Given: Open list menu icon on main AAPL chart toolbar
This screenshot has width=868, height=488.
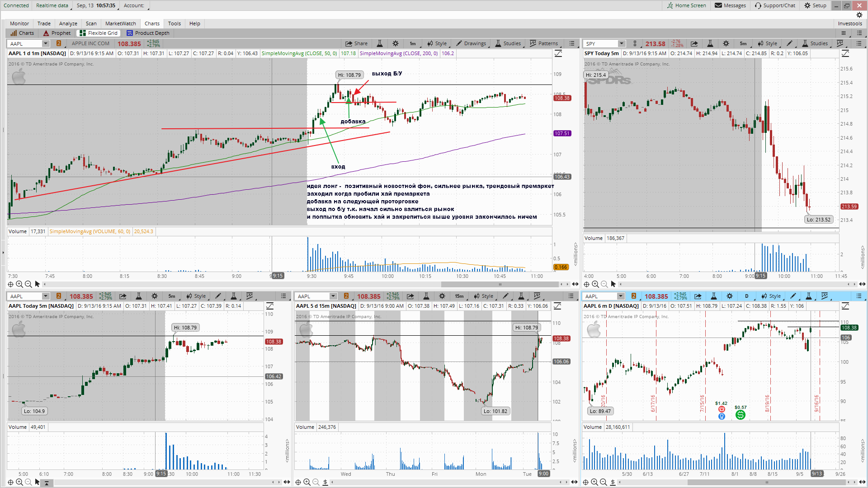Looking at the screenshot, I should (572, 43).
